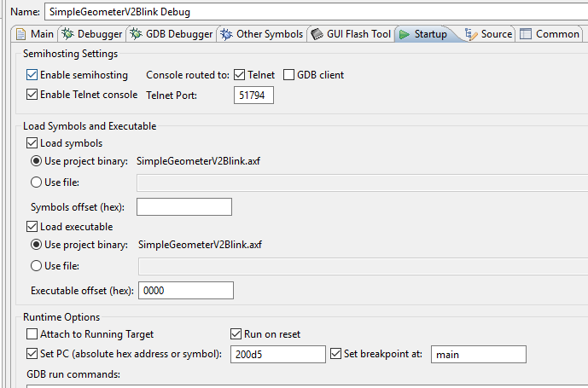Click the GUI Flash Tool tab icon
The height and width of the screenshot is (388, 588).
click(317, 34)
